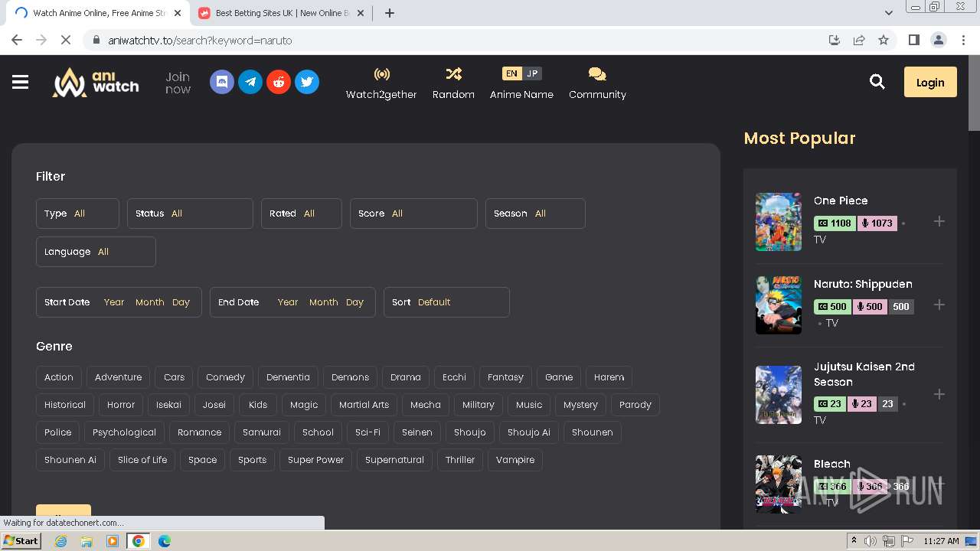Open Watch2gether from the header
The width and height of the screenshot is (980, 551).
coord(381,83)
